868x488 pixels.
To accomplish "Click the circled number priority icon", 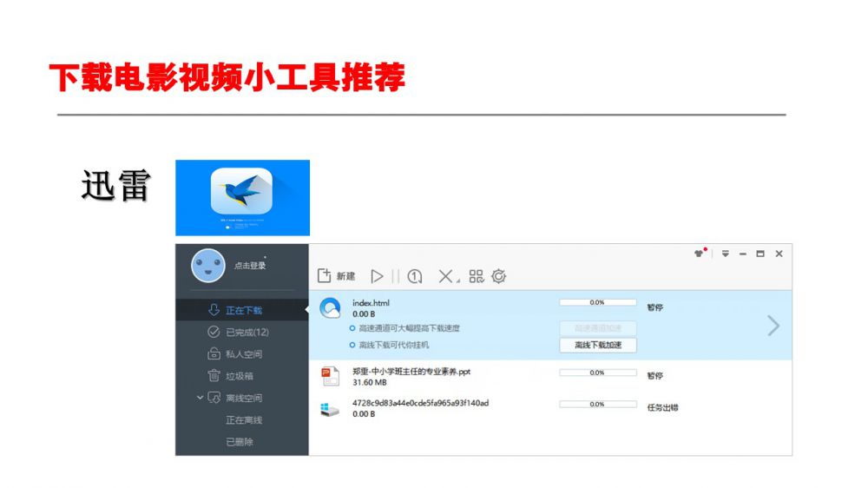I will point(415,276).
